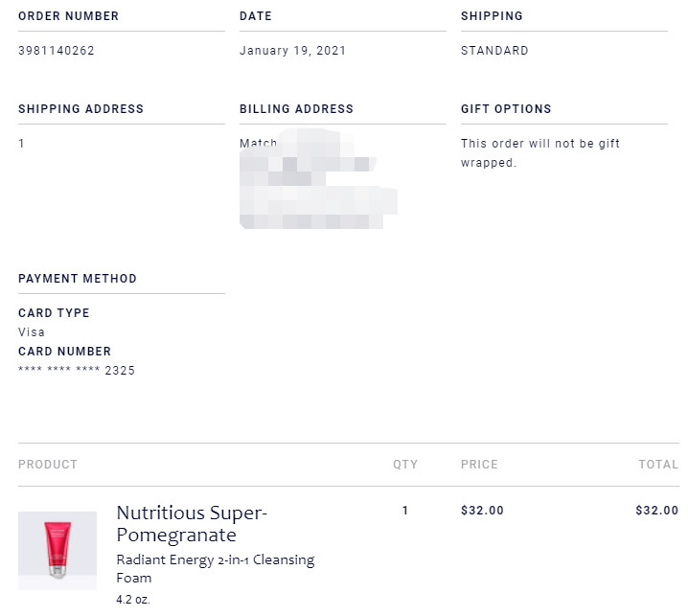Open the Nutritious Super-Pomegranate product title
Screen dimensions: 688x616
(x=192, y=523)
